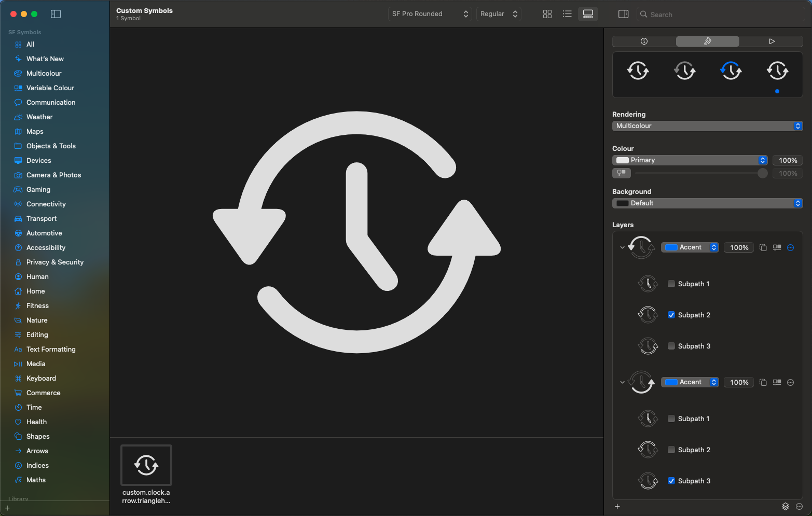
Task: Click the Privacy & Security lock icon
Action: (x=18, y=262)
